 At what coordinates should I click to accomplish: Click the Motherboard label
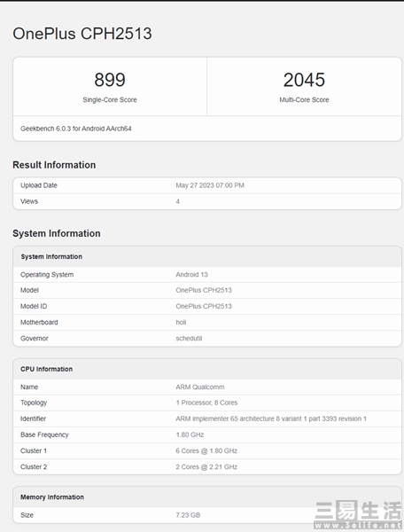pyautogui.click(x=39, y=323)
